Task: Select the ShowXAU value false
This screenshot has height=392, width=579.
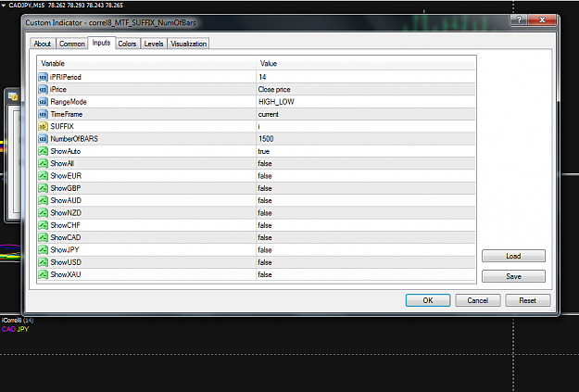Action: coord(366,274)
